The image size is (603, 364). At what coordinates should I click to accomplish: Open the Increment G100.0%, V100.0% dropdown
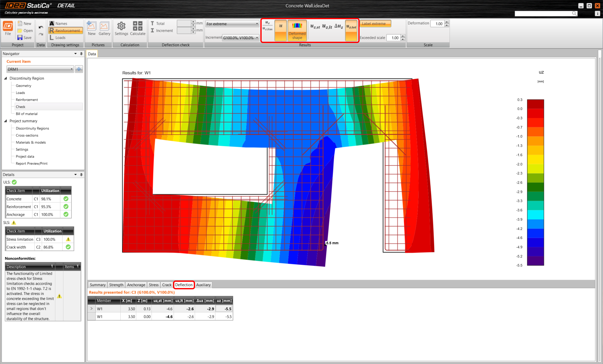pos(241,38)
